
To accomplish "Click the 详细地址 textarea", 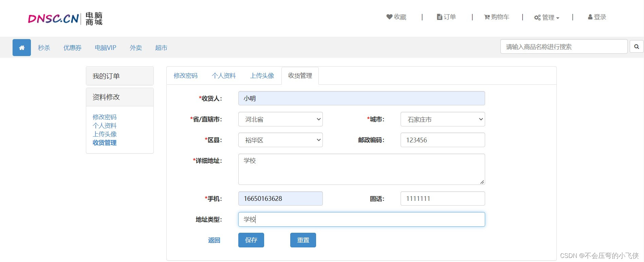I will [x=362, y=169].
